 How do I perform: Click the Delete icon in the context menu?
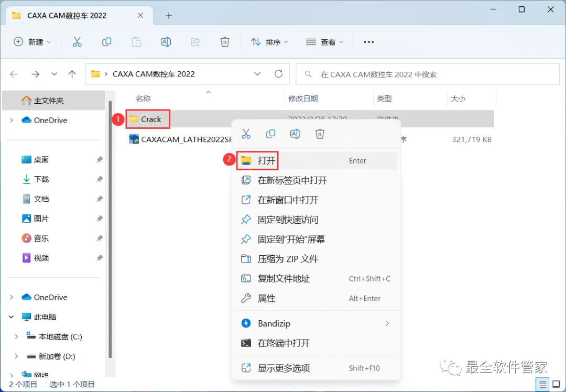(320, 134)
